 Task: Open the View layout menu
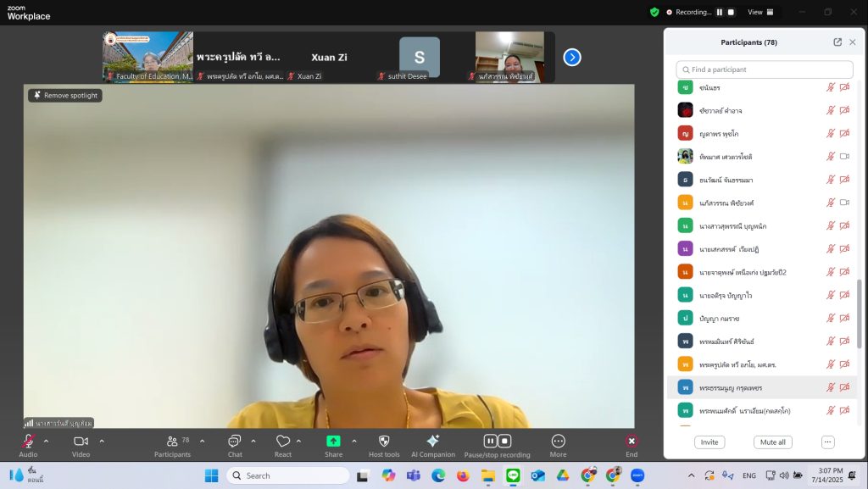click(760, 12)
